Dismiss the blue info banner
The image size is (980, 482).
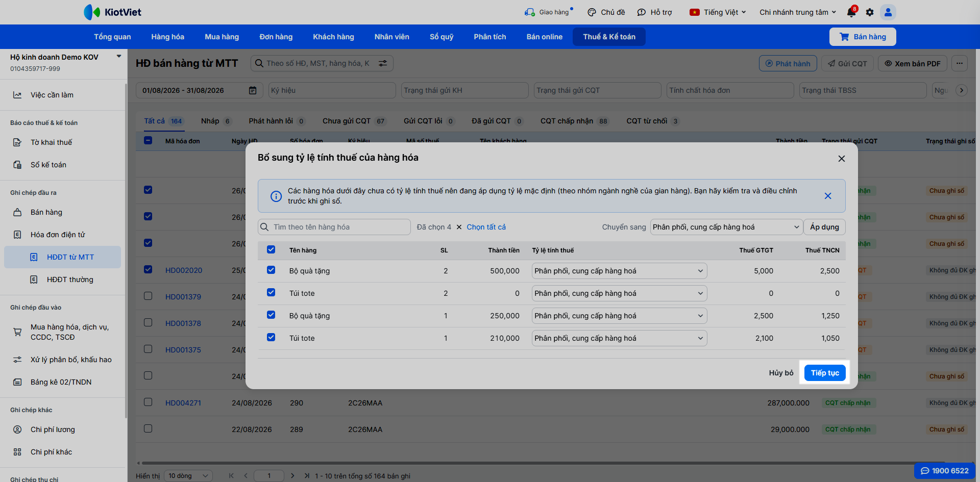click(x=828, y=196)
